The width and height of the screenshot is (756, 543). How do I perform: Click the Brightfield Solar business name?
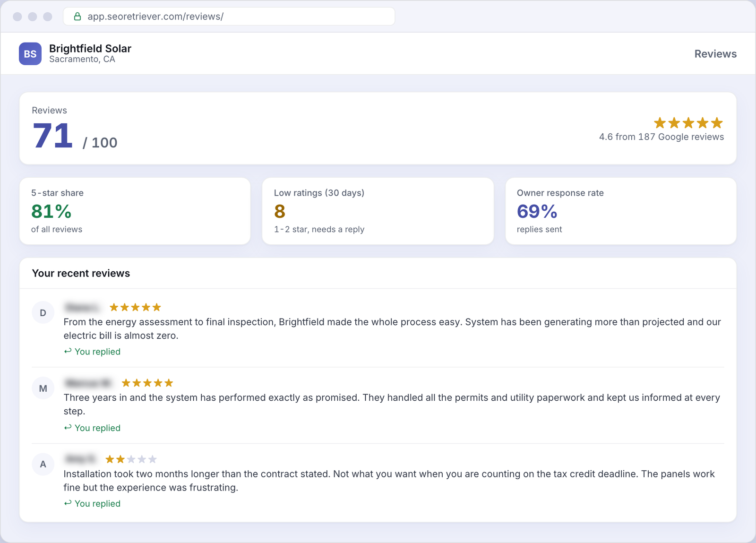pyautogui.click(x=90, y=48)
